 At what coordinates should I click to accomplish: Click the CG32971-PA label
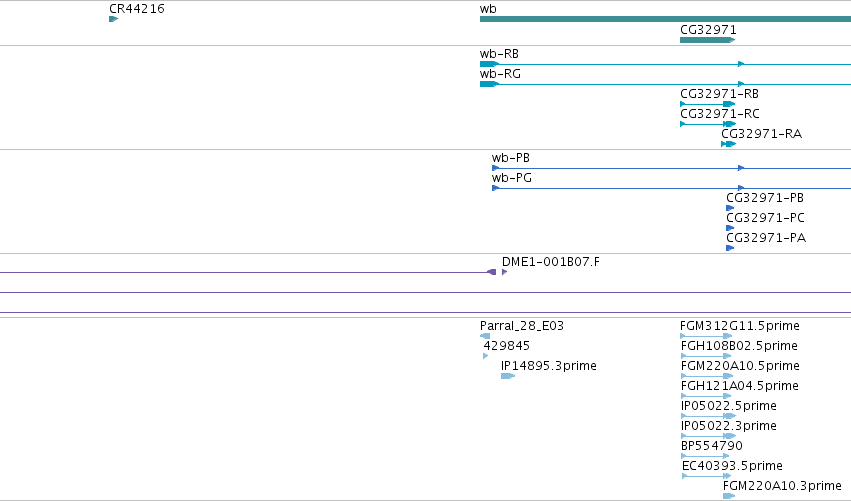tap(766, 238)
